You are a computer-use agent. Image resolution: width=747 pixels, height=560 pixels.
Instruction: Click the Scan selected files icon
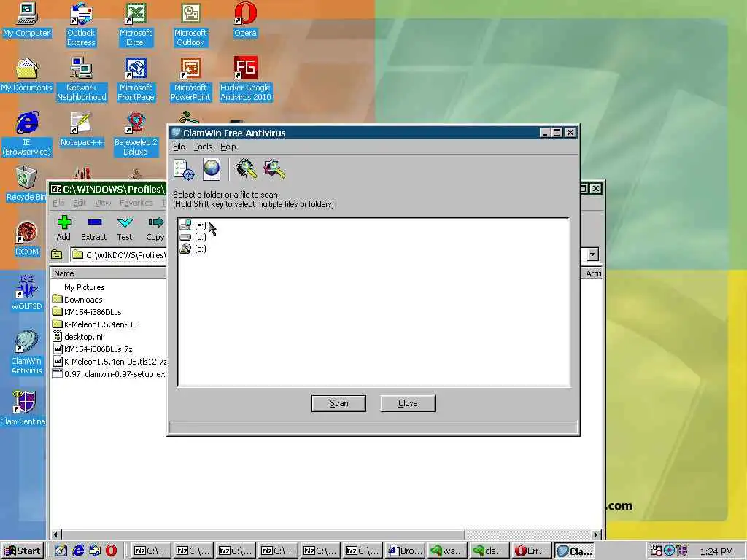tap(275, 169)
